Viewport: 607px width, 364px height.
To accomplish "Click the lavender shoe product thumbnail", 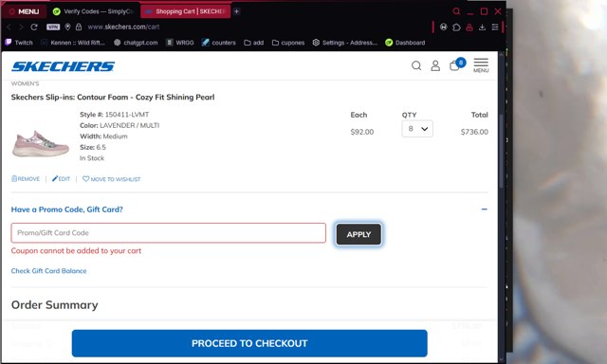I will [x=41, y=143].
